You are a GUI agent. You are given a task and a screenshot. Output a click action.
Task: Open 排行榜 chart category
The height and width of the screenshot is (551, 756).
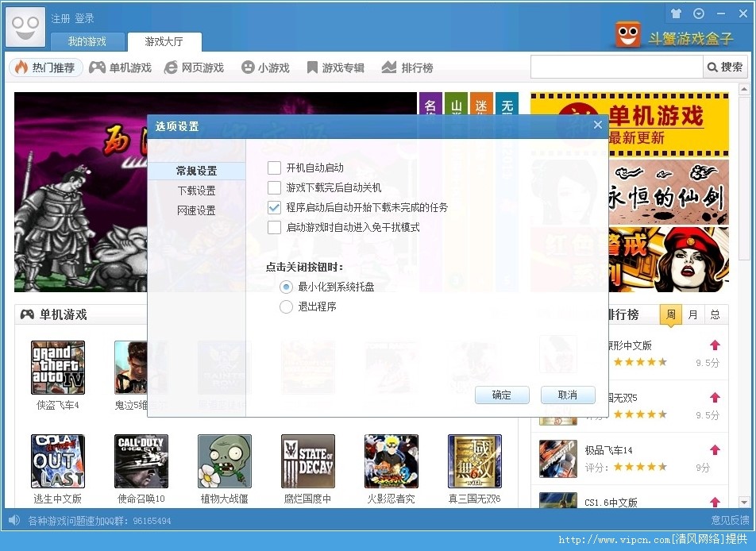(x=407, y=67)
